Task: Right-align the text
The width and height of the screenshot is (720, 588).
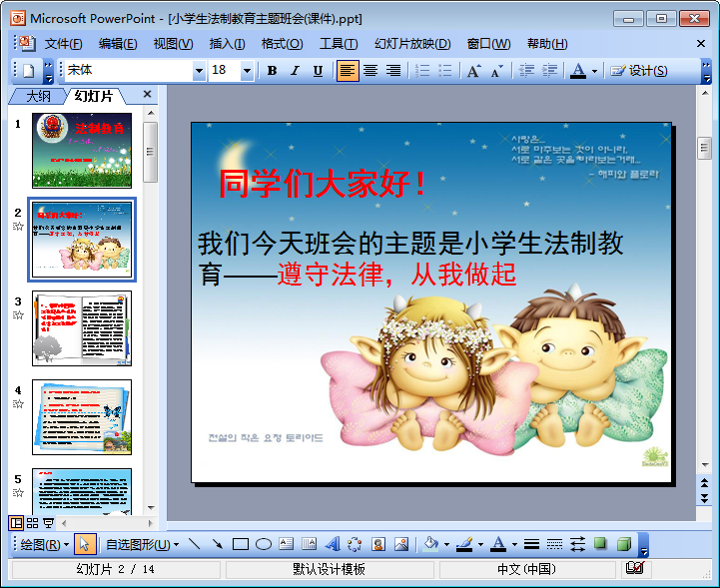Action: pyautogui.click(x=393, y=71)
